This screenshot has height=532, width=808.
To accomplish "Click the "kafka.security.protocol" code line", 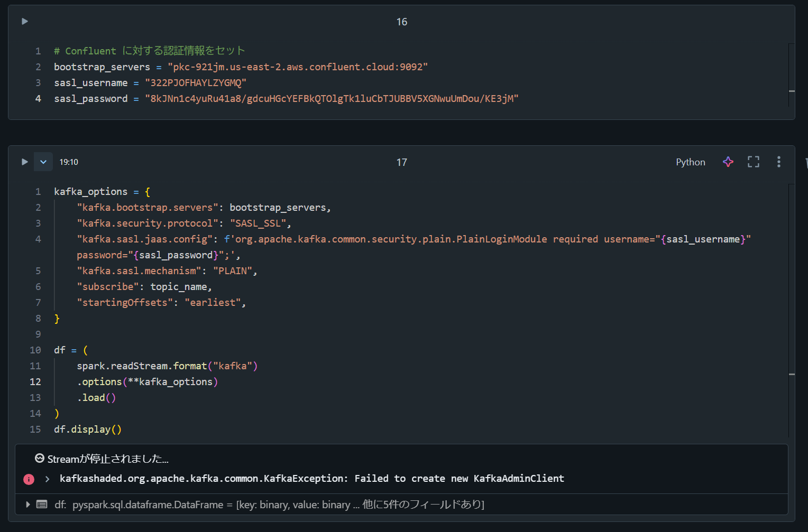I will pyautogui.click(x=183, y=223).
